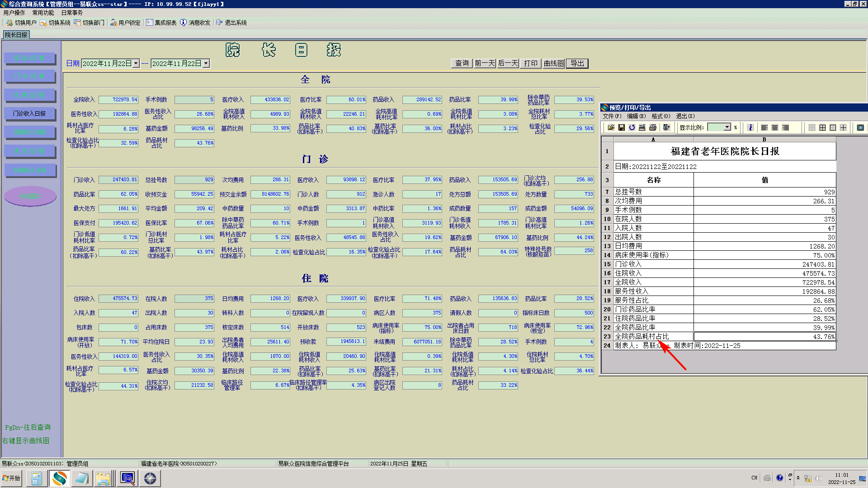This screenshot has width=868, height=488.
Task: Open 门诊收入日报 from the sidebar
Action: (x=29, y=113)
